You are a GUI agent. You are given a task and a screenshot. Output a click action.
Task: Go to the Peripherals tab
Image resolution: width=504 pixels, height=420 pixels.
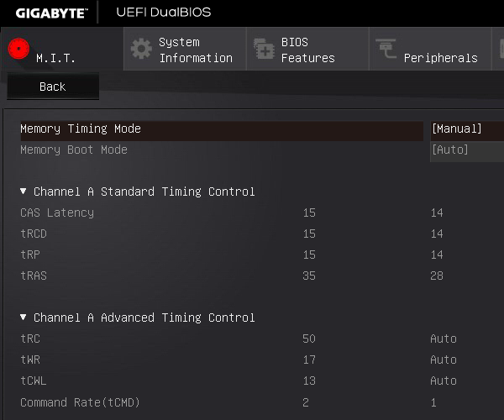pyautogui.click(x=430, y=49)
